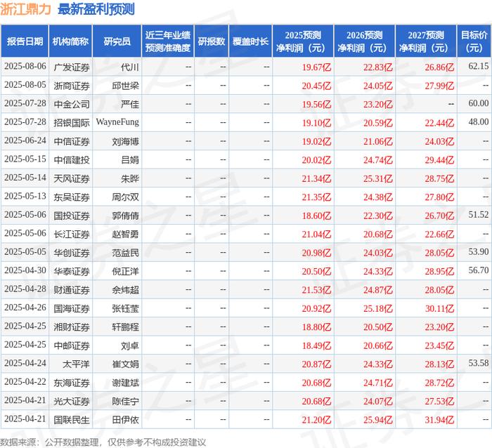Click the 近三年业绩预测准确度 header

point(168,41)
